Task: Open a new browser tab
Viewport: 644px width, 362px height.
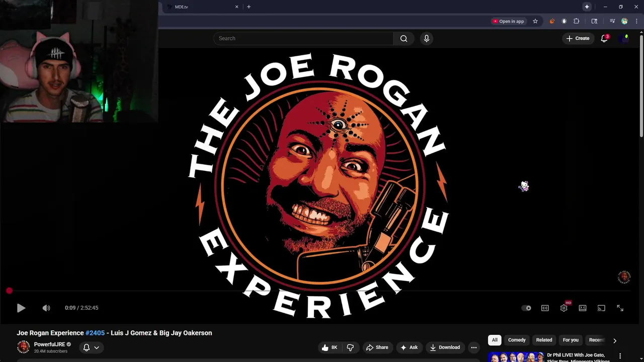Action: click(249, 7)
